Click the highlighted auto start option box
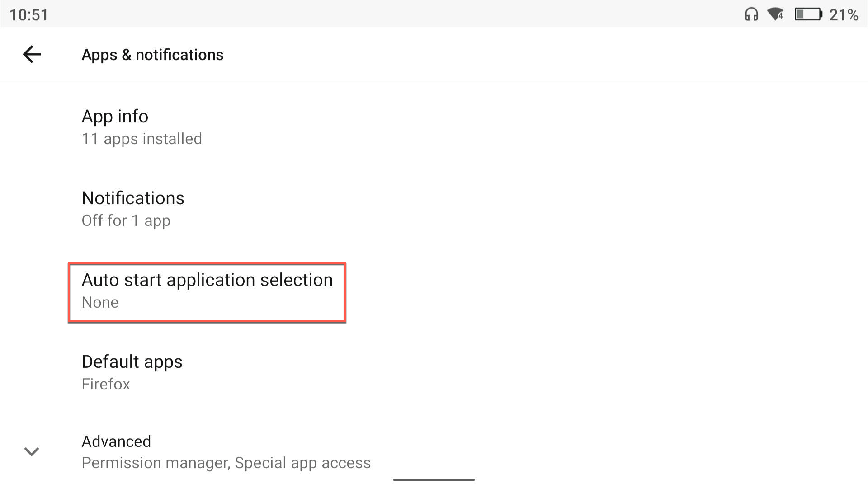This screenshot has width=868, height=488. 207,292
